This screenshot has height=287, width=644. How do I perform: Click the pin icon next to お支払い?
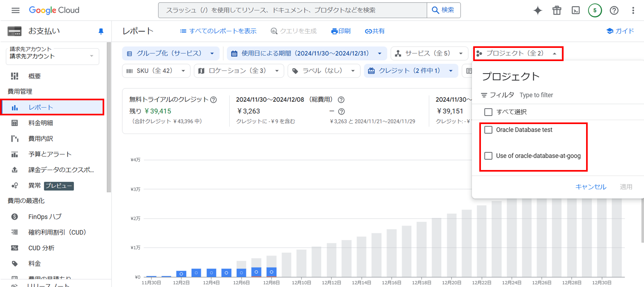[x=101, y=31]
